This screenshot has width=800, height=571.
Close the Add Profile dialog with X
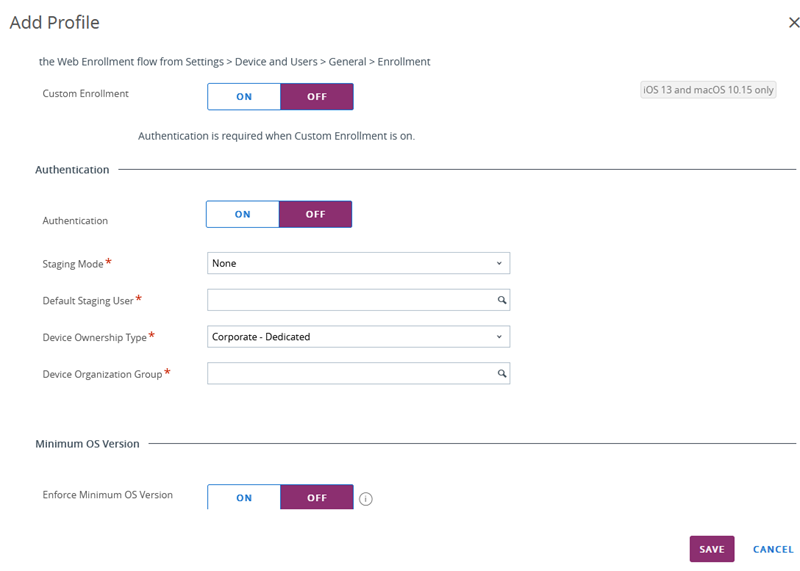[x=793, y=22]
